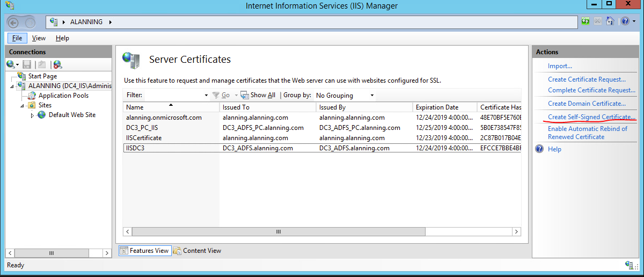The width and height of the screenshot is (644, 277).
Task: Click the Start Page tree icon
Action: (21, 76)
